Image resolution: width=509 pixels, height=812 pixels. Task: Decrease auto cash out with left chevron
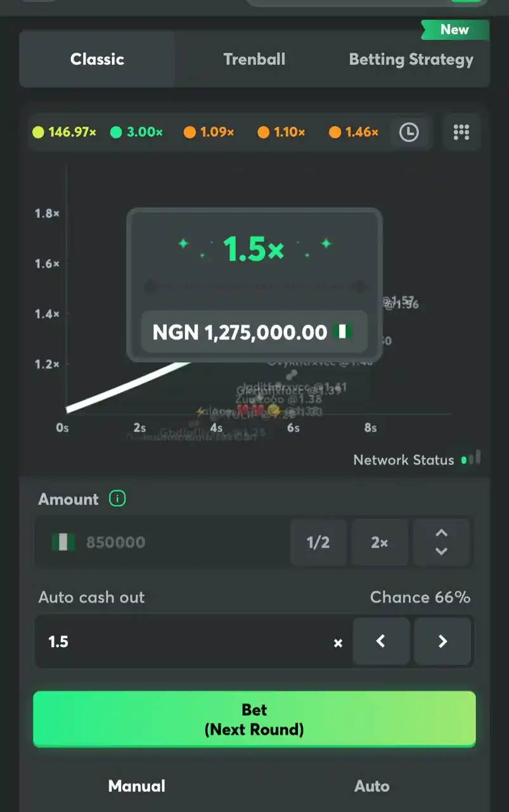click(381, 641)
